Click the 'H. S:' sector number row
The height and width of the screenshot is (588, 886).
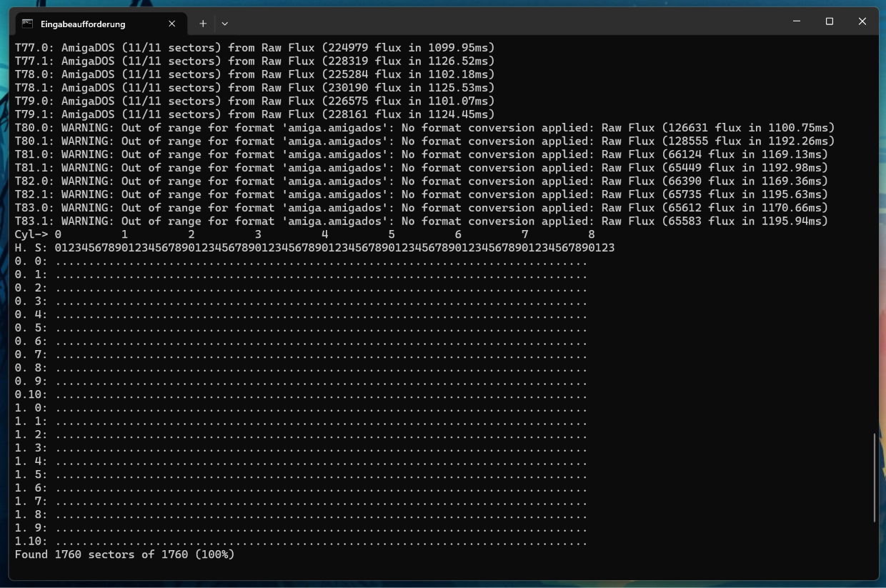point(314,248)
